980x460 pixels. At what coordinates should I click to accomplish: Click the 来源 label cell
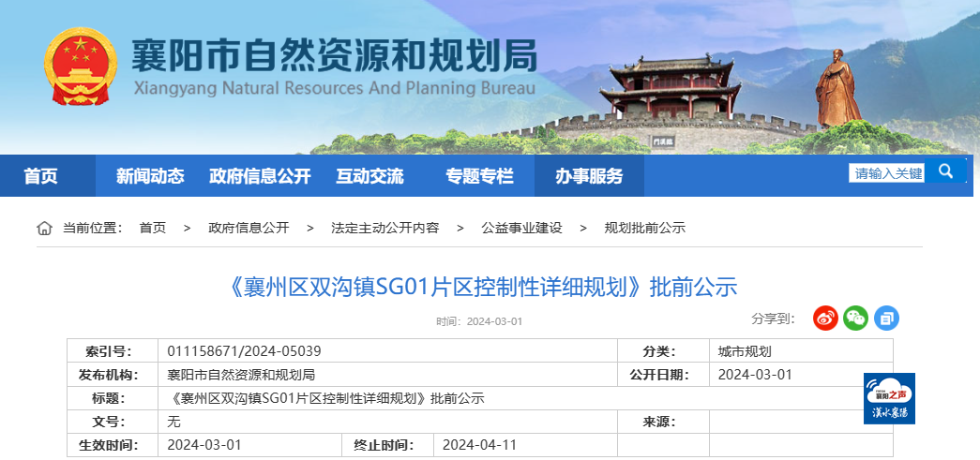coord(664,422)
